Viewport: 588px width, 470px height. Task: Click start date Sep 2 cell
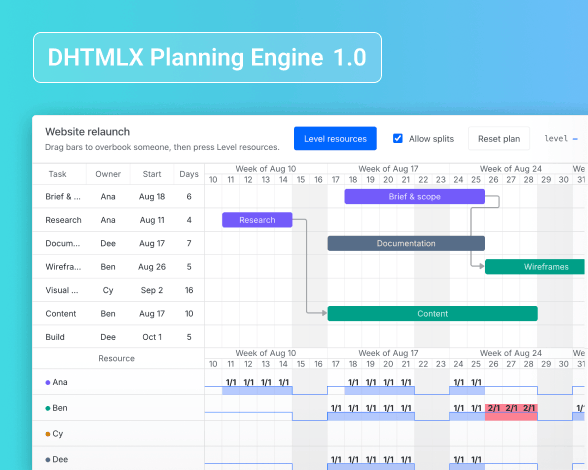coord(152,290)
